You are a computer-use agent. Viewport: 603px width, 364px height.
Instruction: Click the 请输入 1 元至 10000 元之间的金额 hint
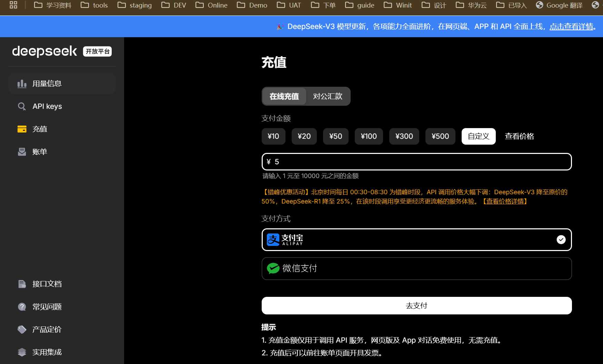click(311, 176)
